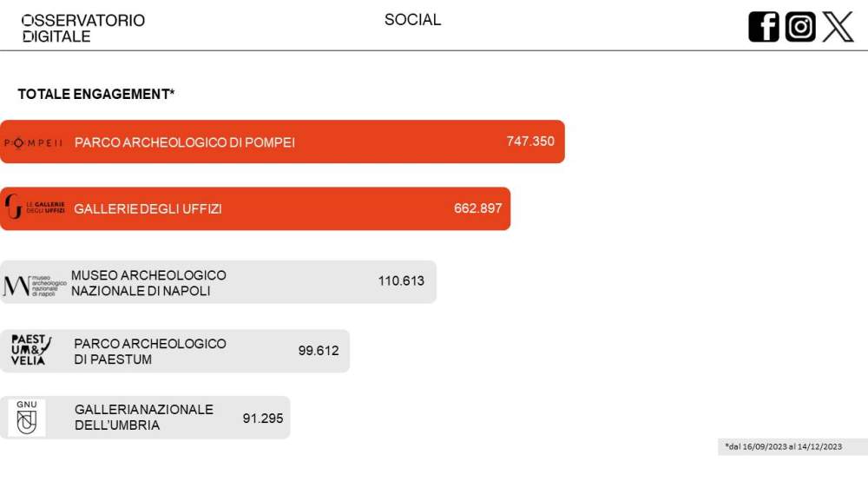This screenshot has width=868, height=488.
Task: Click the GNU Galleria Nazionale logo
Action: pos(27,418)
